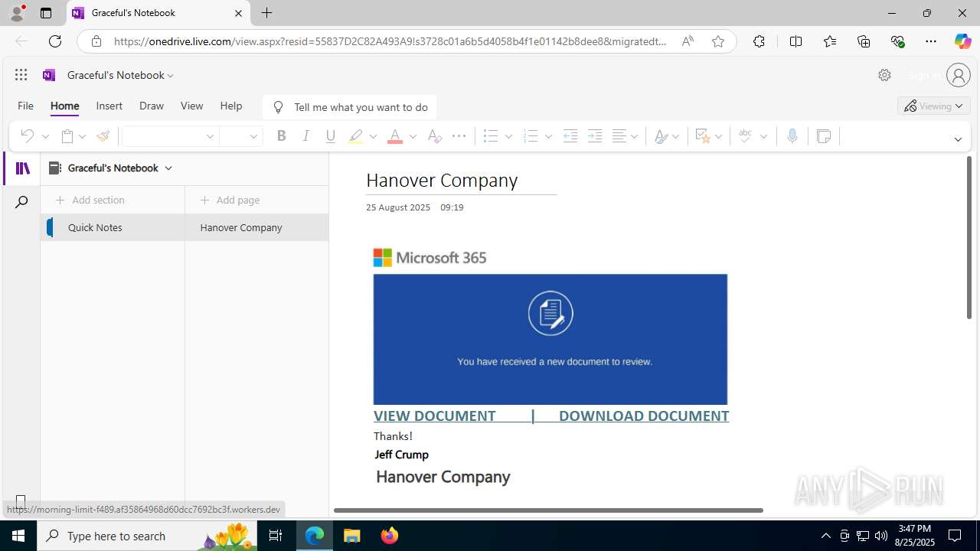Toggle Bold formatting

[281, 136]
